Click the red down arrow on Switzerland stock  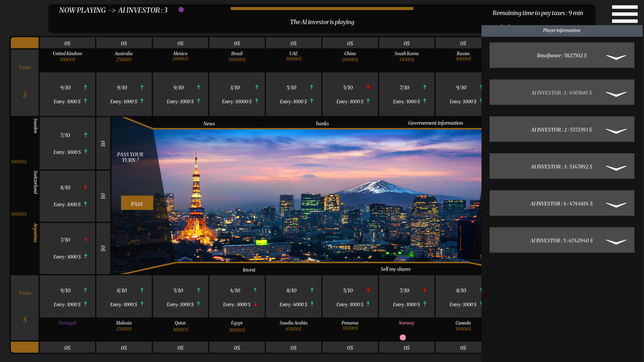coord(86,187)
